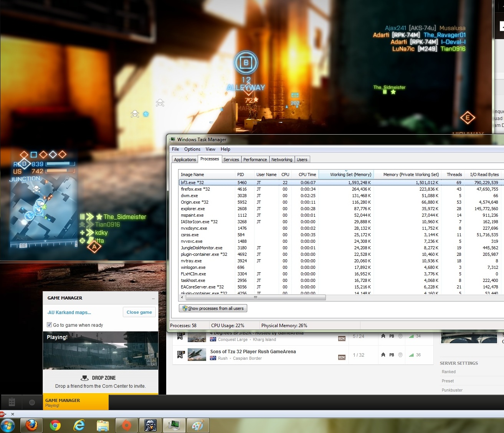The image size is (504, 433).
Task: Click the ranked chevron icon on Sons of Tzu row
Action: tap(383, 355)
